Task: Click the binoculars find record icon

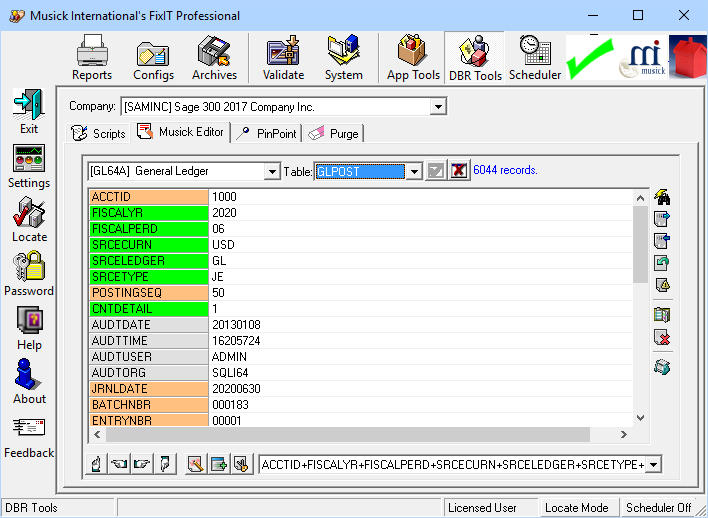Action: pyautogui.click(x=662, y=197)
